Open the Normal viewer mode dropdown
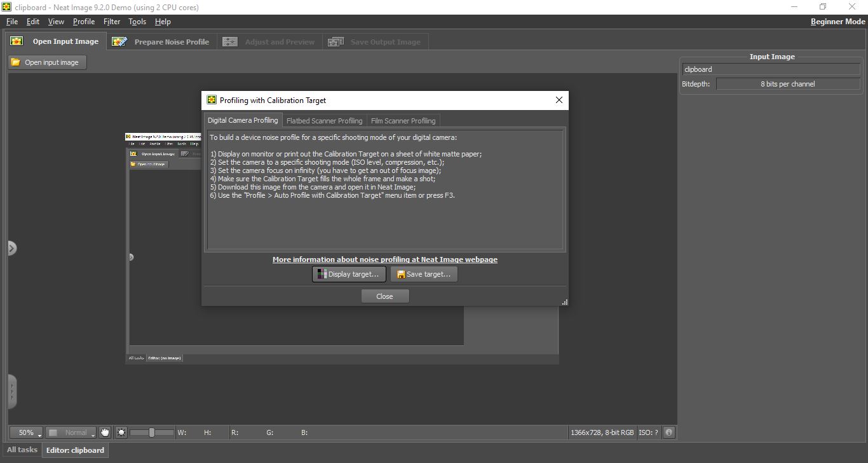The height and width of the screenshot is (463, 868). point(71,432)
